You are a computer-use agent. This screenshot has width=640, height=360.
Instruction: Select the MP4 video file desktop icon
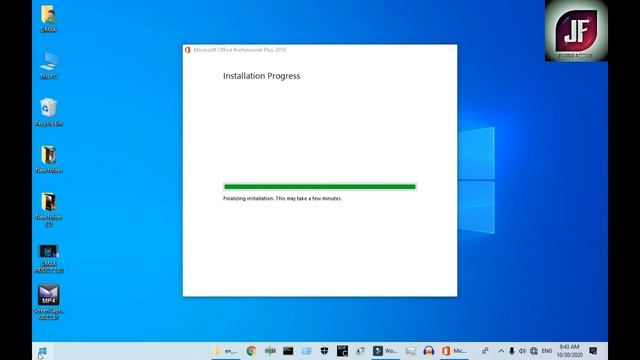tap(49, 302)
